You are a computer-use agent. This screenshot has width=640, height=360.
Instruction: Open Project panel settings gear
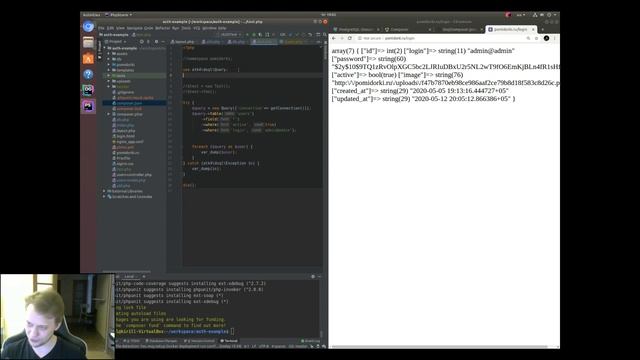(x=156, y=42)
